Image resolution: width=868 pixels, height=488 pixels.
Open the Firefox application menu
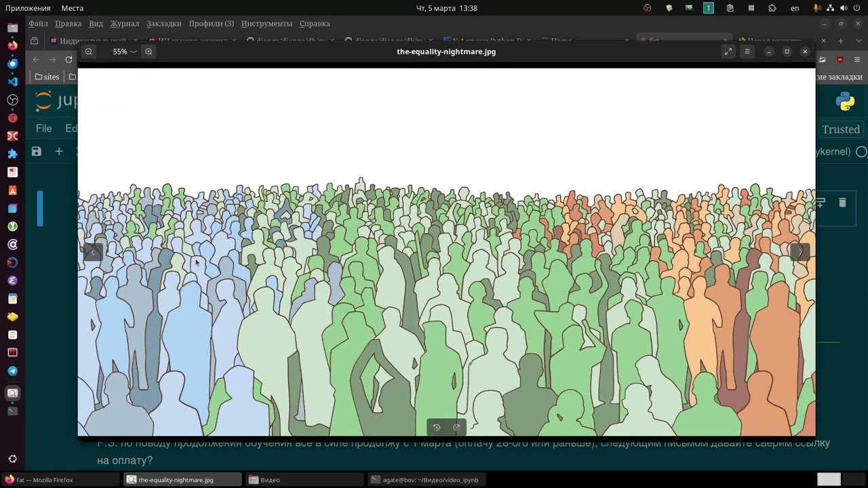click(x=857, y=60)
